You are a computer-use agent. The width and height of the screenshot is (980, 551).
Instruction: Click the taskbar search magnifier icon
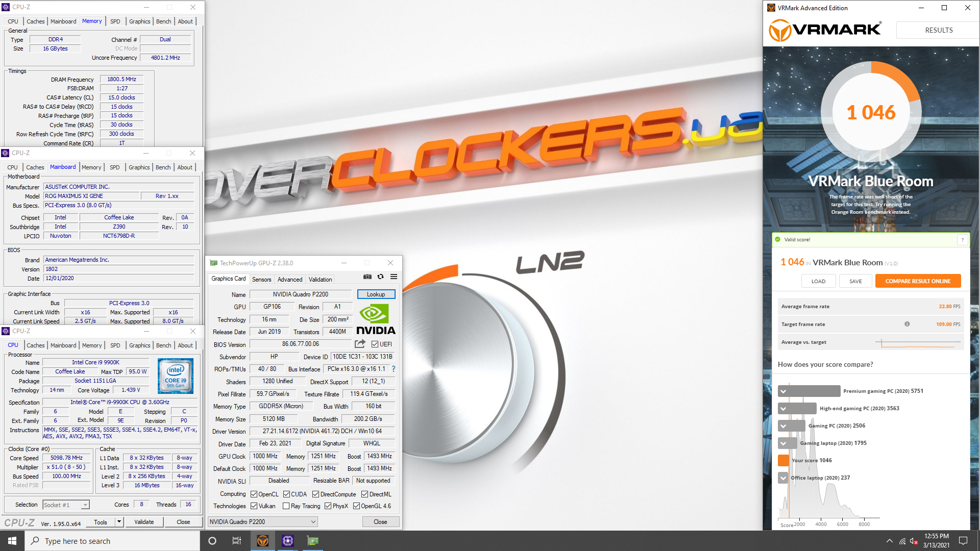[x=35, y=541]
